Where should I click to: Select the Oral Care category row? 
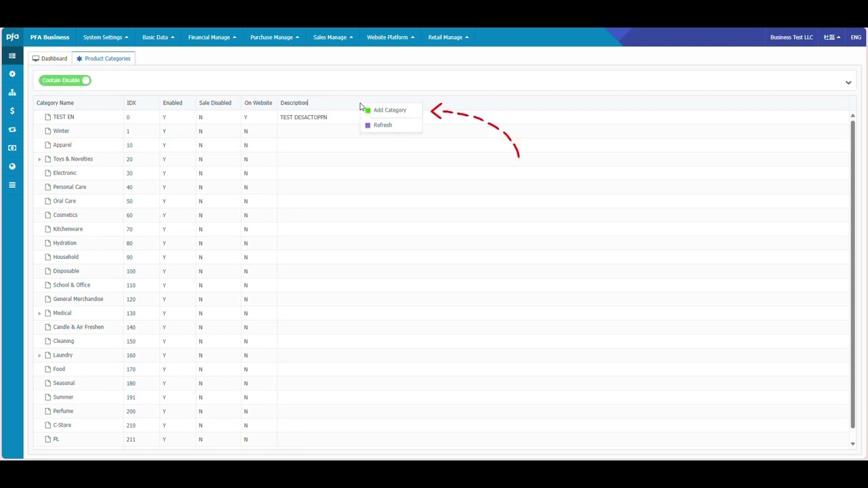pyautogui.click(x=441, y=201)
